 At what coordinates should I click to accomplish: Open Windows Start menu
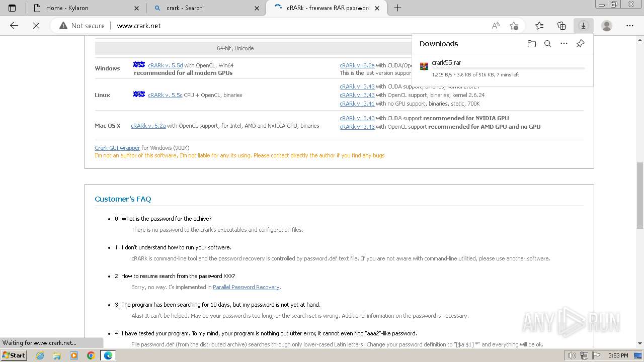pyautogui.click(x=14, y=355)
